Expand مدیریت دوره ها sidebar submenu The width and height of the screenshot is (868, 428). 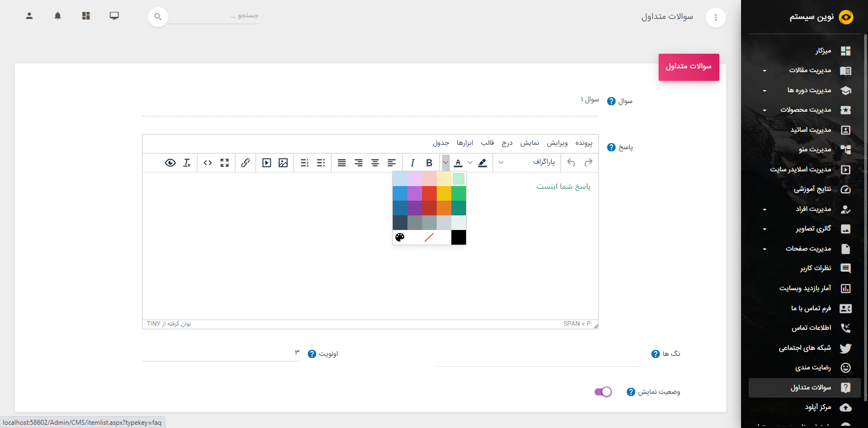[x=764, y=91]
